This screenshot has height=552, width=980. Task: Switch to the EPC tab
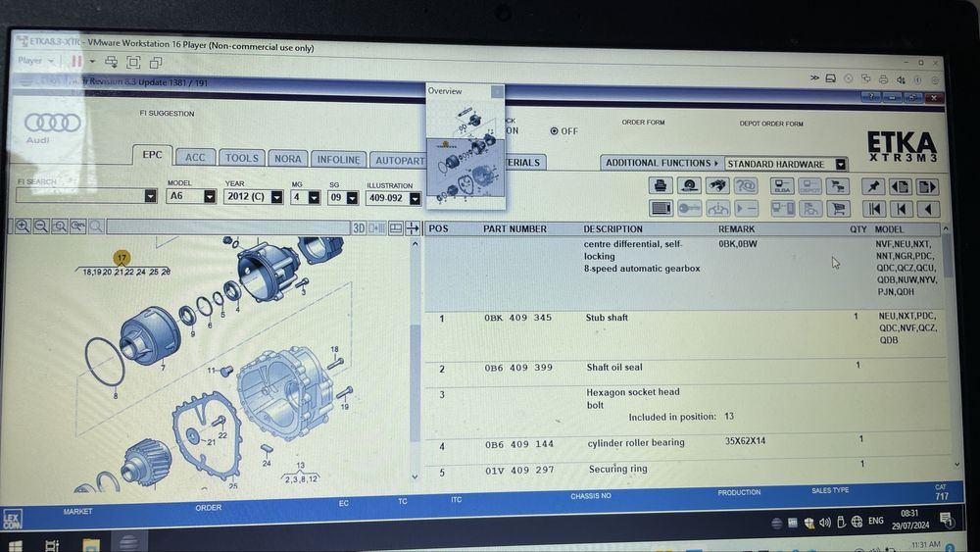click(152, 154)
